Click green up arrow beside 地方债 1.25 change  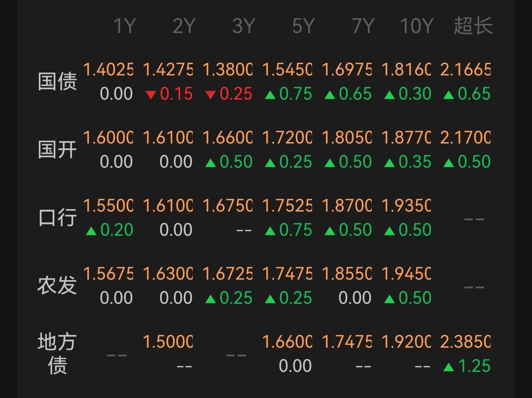[449, 367]
